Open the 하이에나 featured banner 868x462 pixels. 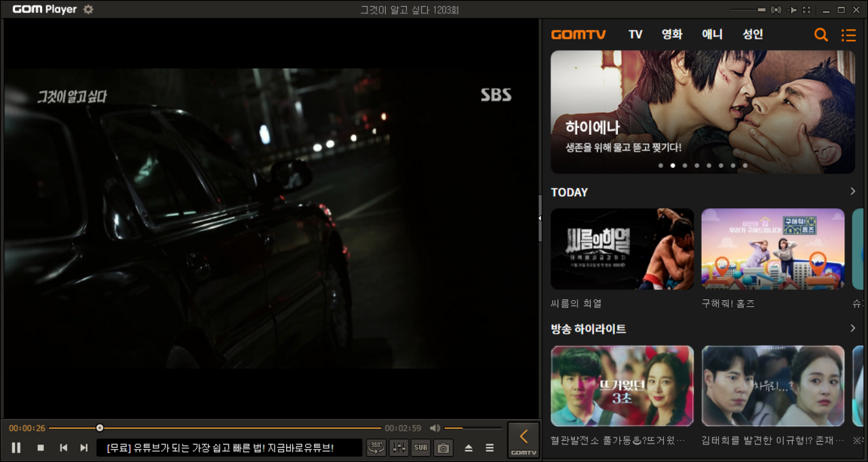(703, 112)
